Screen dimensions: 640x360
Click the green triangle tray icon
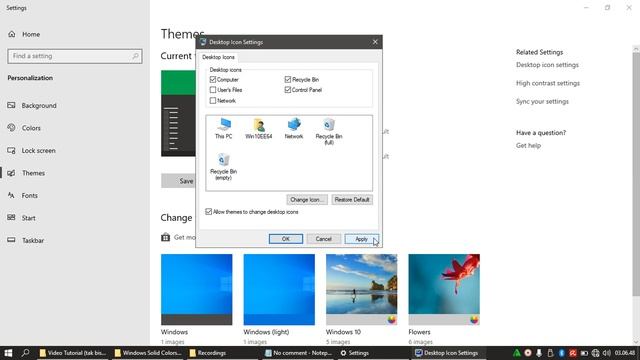point(517,353)
